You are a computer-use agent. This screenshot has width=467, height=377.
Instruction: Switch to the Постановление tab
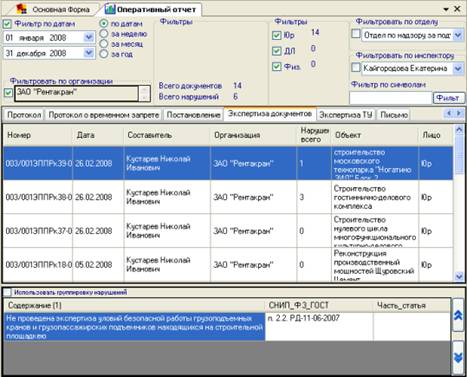(193, 115)
